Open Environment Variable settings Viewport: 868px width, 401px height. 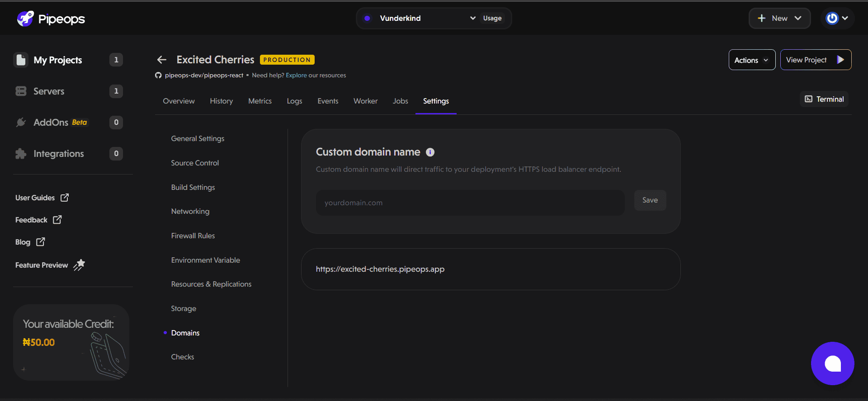point(206,260)
